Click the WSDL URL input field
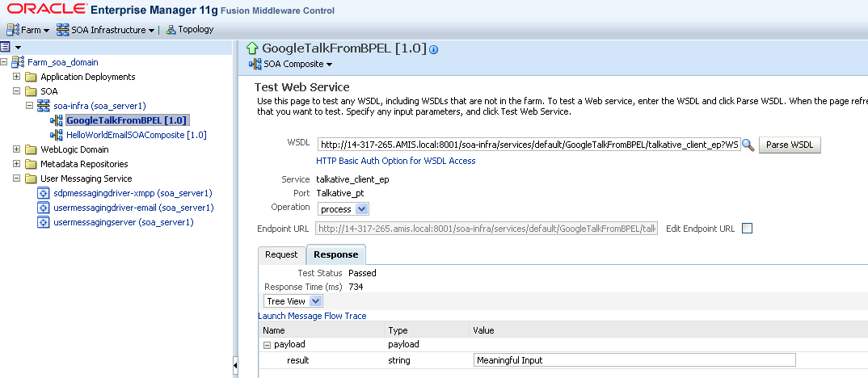Viewport: 868px width, 378px height. (x=528, y=145)
